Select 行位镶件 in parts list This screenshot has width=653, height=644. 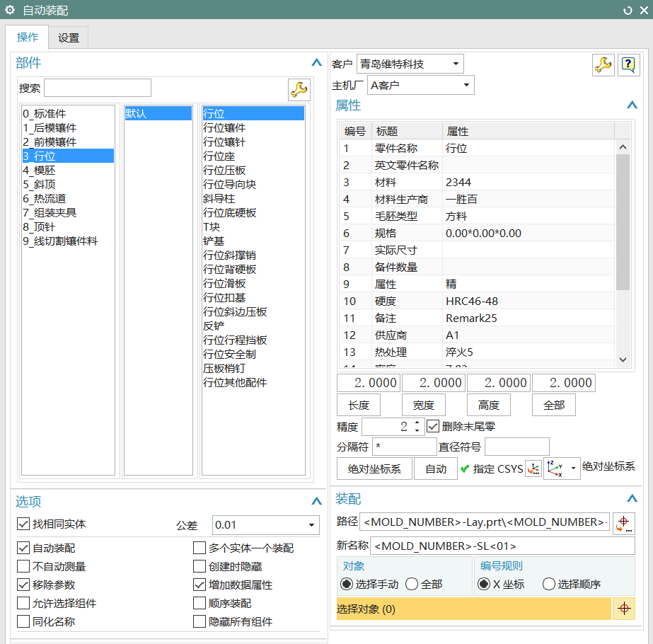(253, 128)
